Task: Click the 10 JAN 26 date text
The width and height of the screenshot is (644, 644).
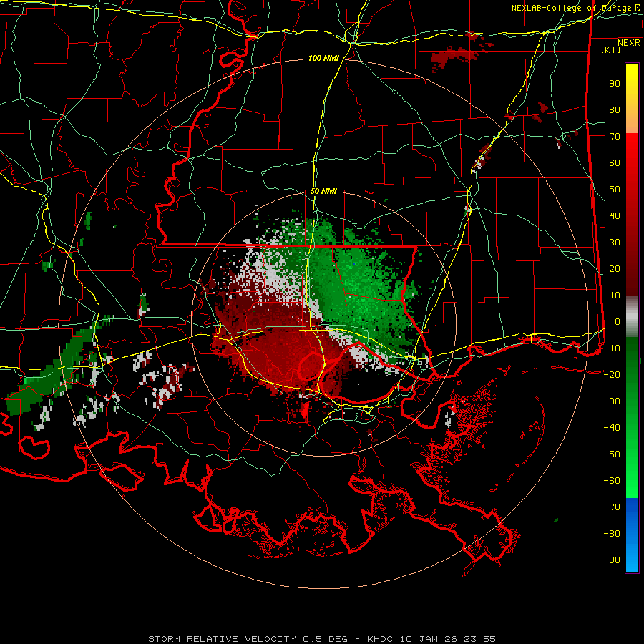Action: [429, 639]
